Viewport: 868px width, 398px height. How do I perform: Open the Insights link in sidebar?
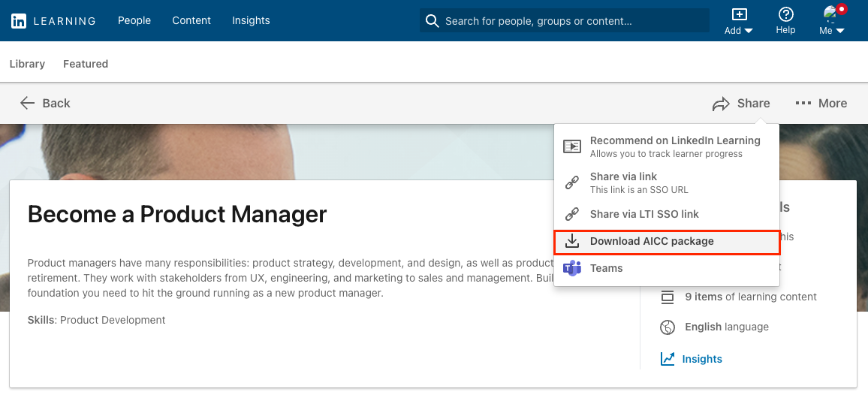coord(702,359)
